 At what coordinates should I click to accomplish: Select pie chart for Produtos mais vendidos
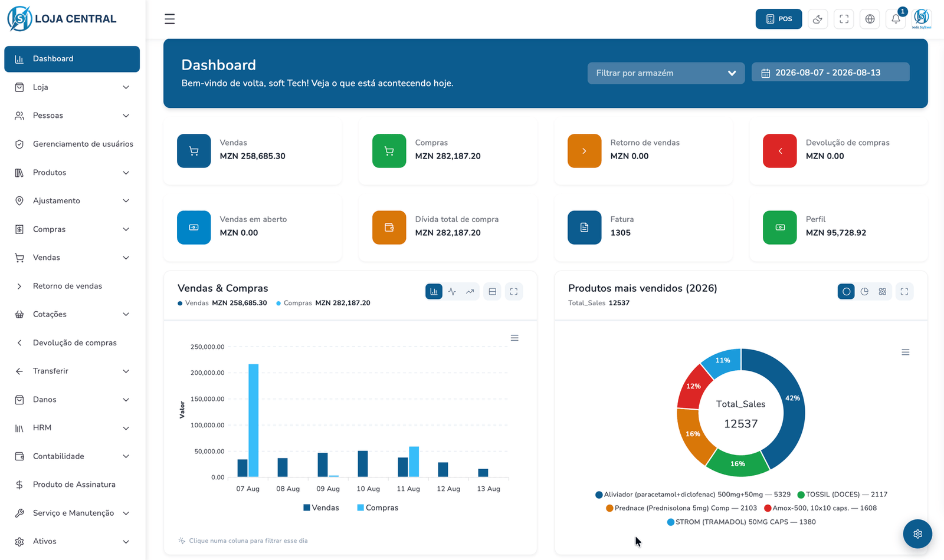[x=864, y=291]
